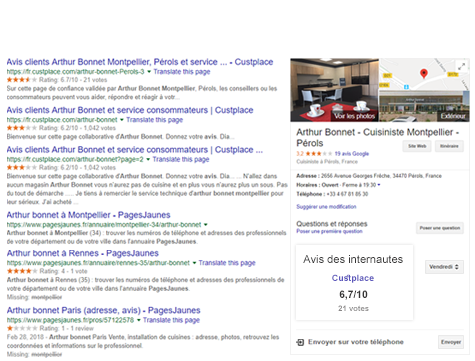Click 'Poser une question' button

tap(440, 228)
